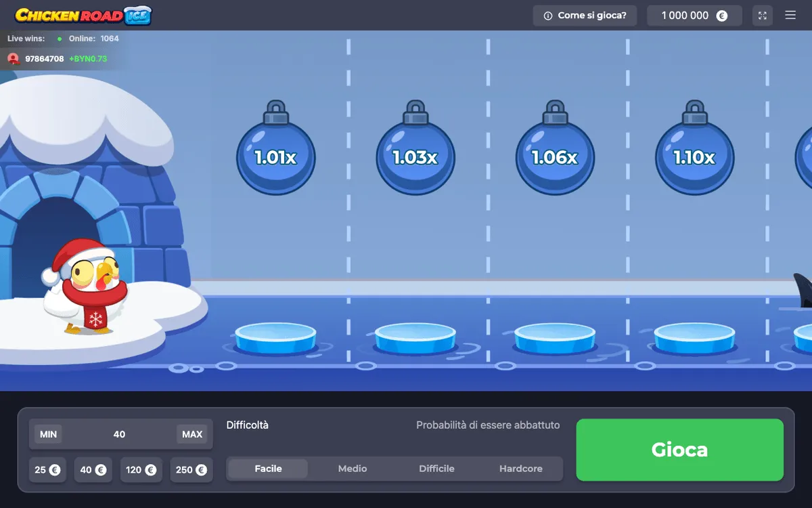Set bet to minimum with MIN
This screenshot has width=812, height=508.
pos(48,434)
